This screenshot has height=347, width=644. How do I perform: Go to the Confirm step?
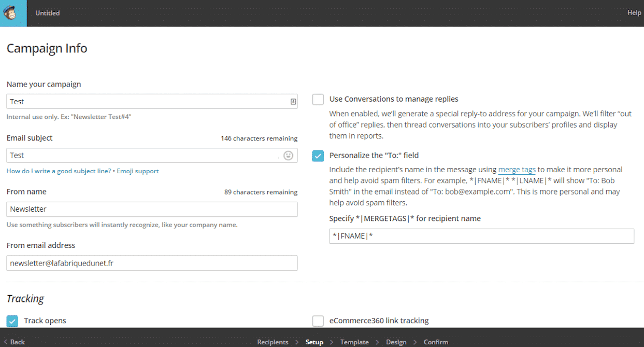click(x=436, y=342)
